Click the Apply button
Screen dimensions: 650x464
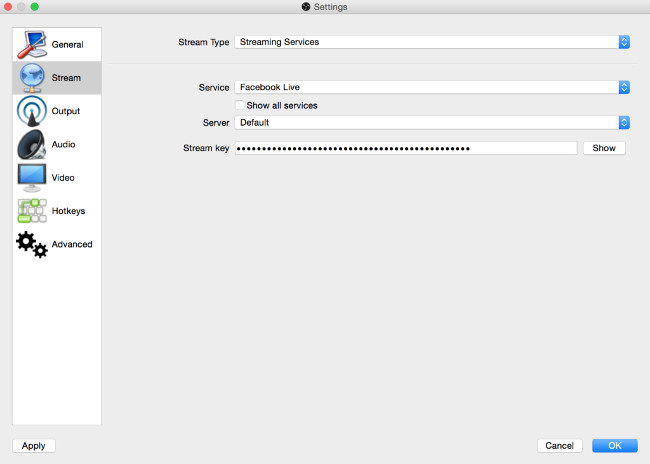point(34,446)
